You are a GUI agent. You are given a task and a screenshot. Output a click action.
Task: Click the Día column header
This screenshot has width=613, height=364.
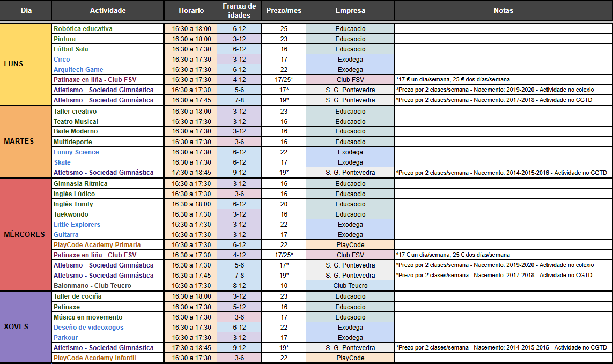tap(26, 11)
